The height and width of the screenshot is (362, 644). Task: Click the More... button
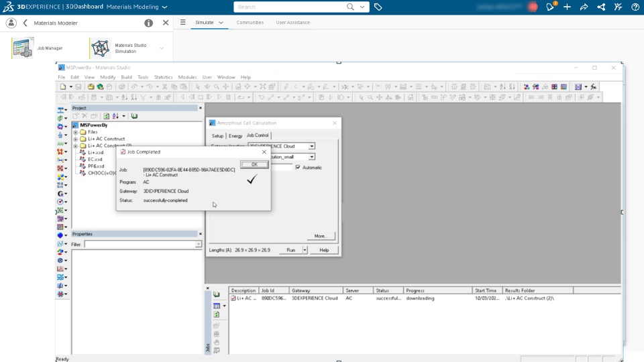coord(321,236)
